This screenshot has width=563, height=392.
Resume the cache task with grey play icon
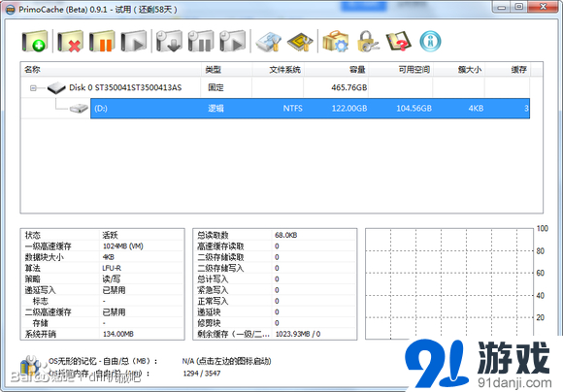coord(134,42)
